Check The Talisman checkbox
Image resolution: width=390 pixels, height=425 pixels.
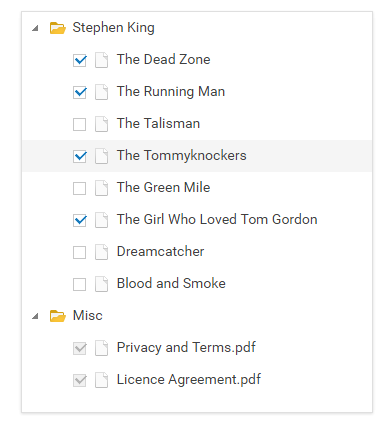[80, 124]
